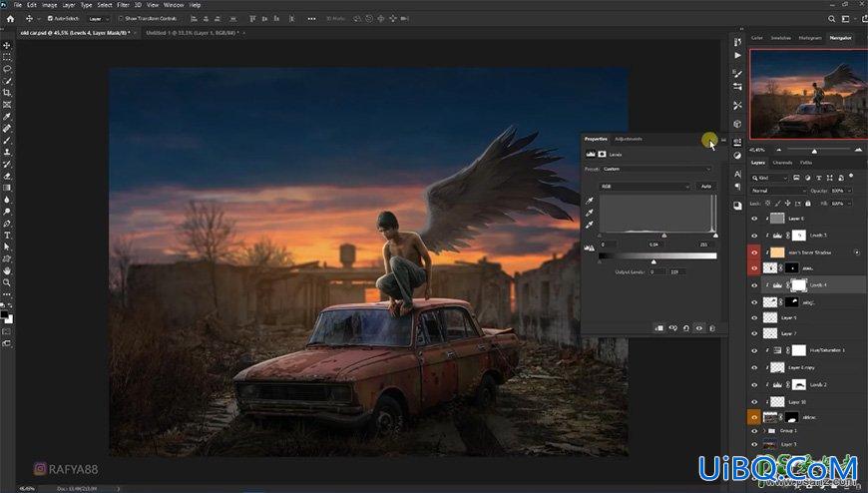
Task: Click the view previous state icon in Properties
Action: click(x=672, y=328)
